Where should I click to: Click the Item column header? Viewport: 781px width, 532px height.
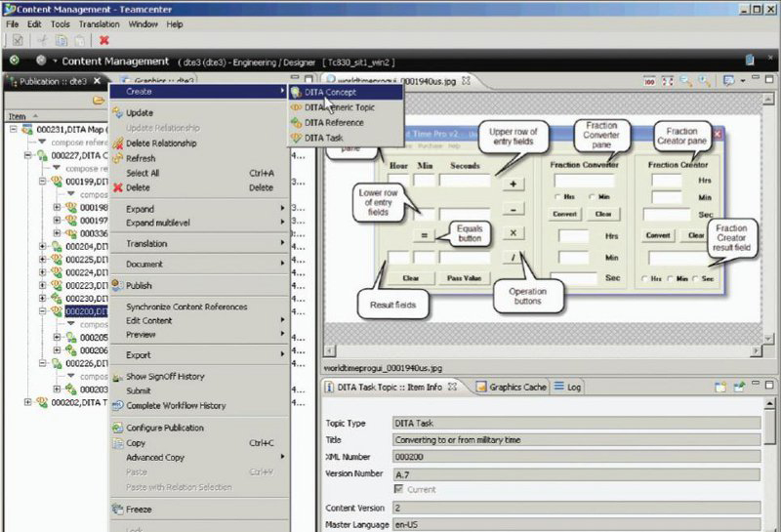pyautogui.click(x=17, y=116)
